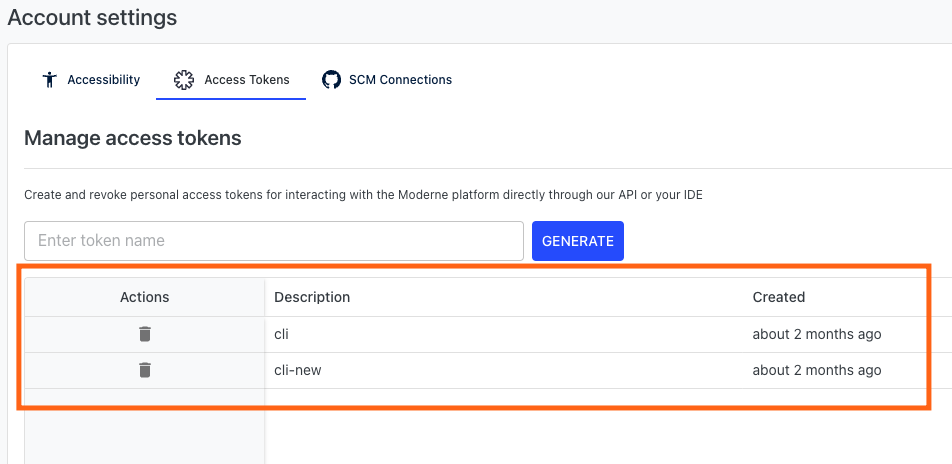Click the Accessibility person icon

(50, 80)
